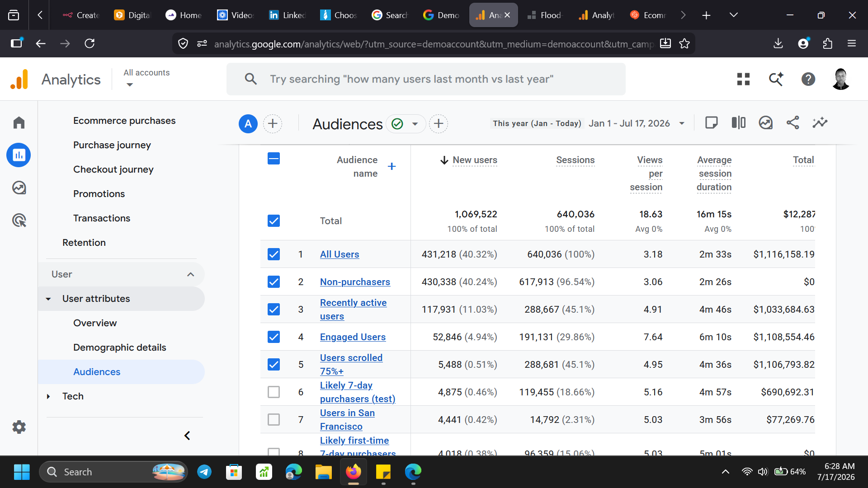Reload the browser page
The image size is (868, 488).
point(90,43)
